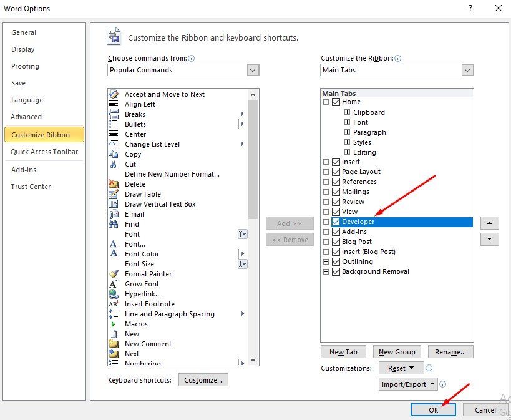Move selected tab up with arrow button
The width and height of the screenshot is (511, 420).
point(490,223)
